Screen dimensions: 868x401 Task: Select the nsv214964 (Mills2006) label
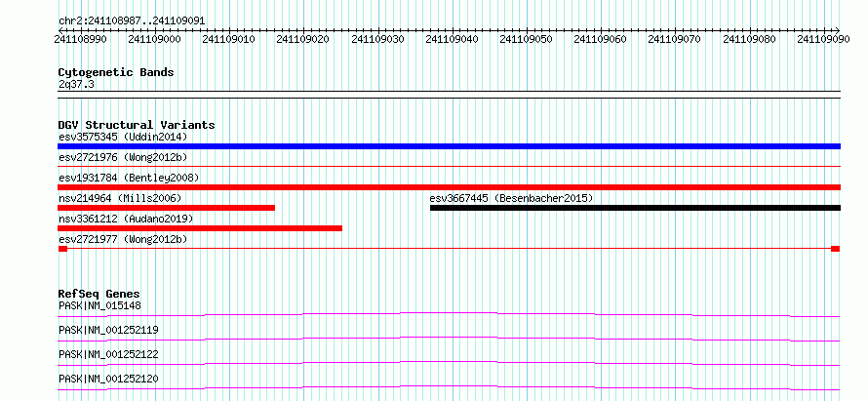[x=120, y=198]
